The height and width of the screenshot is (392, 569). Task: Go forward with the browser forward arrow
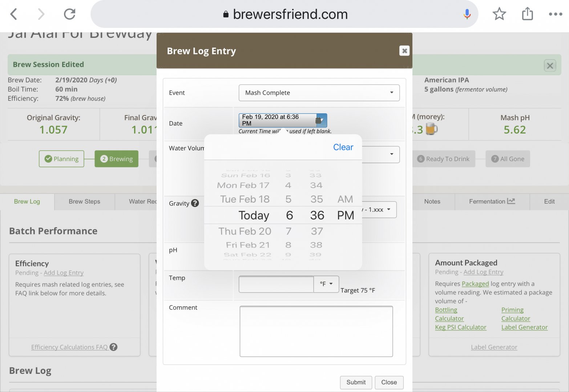tap(41, 14)
